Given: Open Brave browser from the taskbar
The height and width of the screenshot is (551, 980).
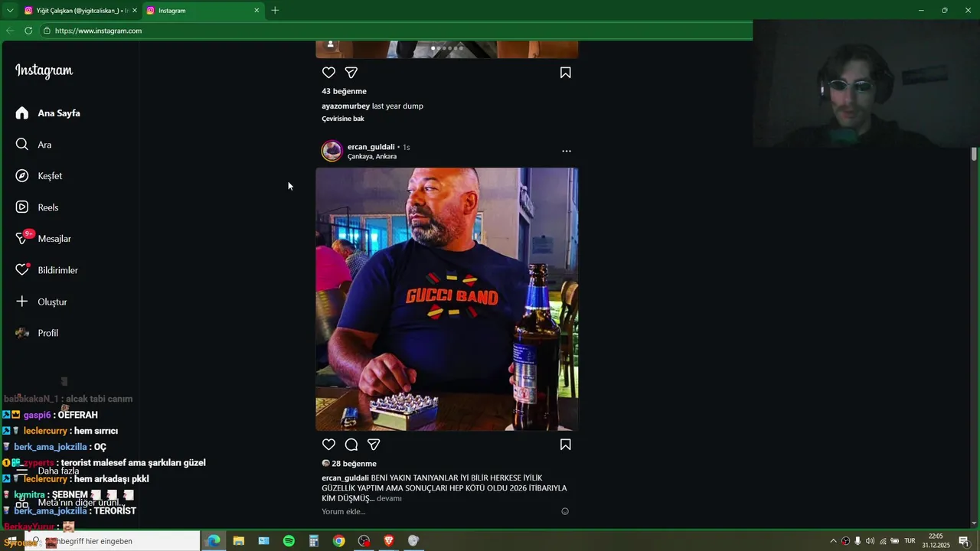Looking at the screenshot, I should pyautogui.click(x=389, y=541).
